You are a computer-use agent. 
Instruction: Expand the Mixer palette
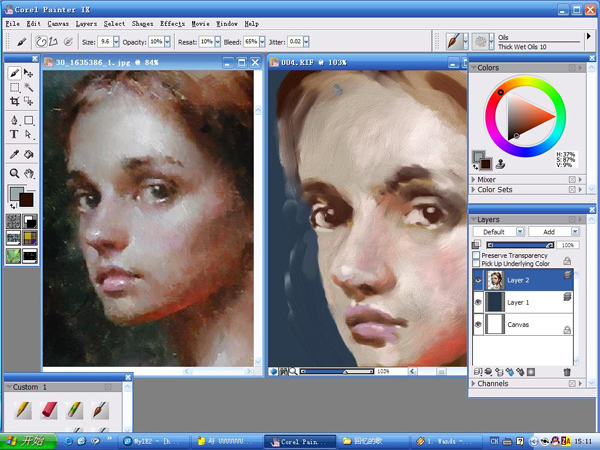click(473, 179)
